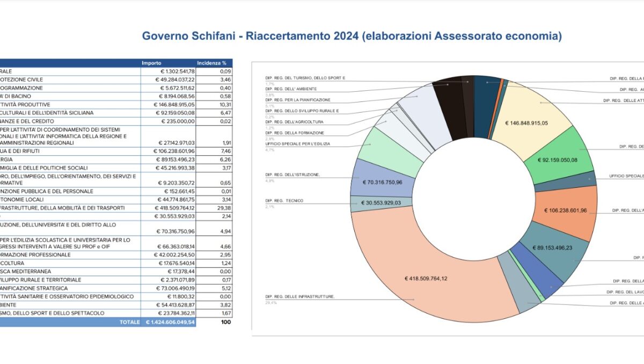Select chart label 'DIP. REG. DELLO SVILUPPO RURALE E'
Screen dimensions: 644x364
pos(302,111)
